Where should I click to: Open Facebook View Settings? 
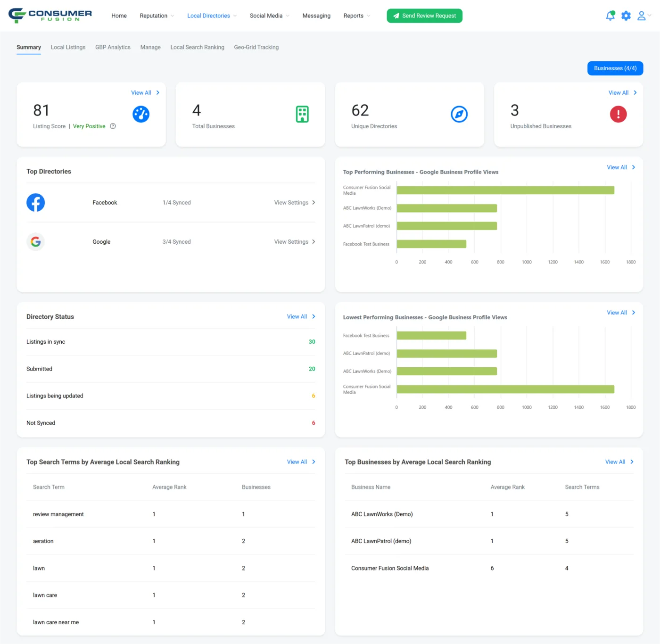295,203
